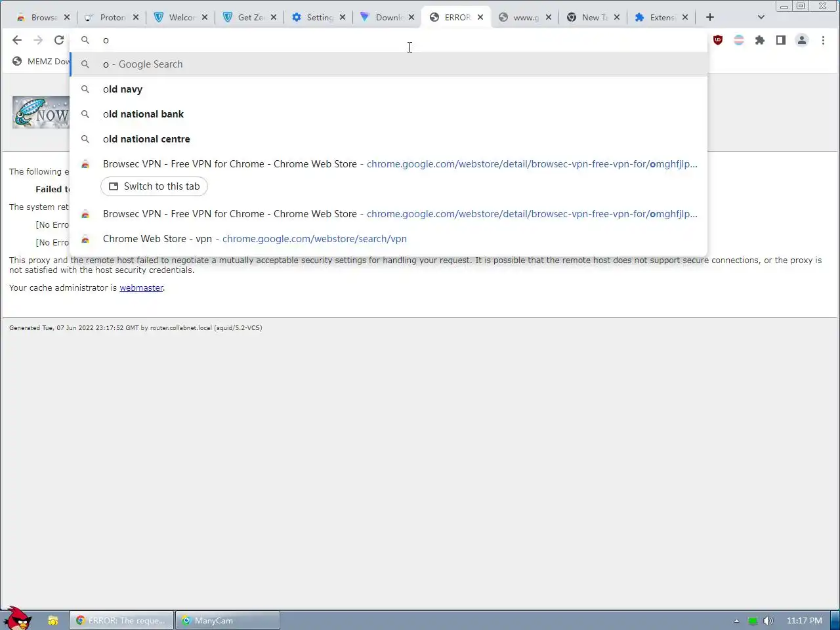Open the tab search chevron
The height and width of the screenshot is (630, 840).
[x=761, y=17]
